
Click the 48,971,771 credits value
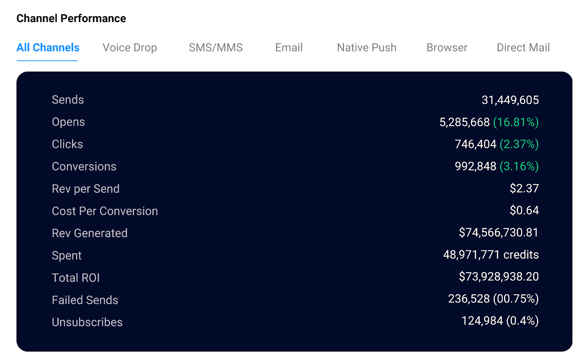(x=491, y=255)
